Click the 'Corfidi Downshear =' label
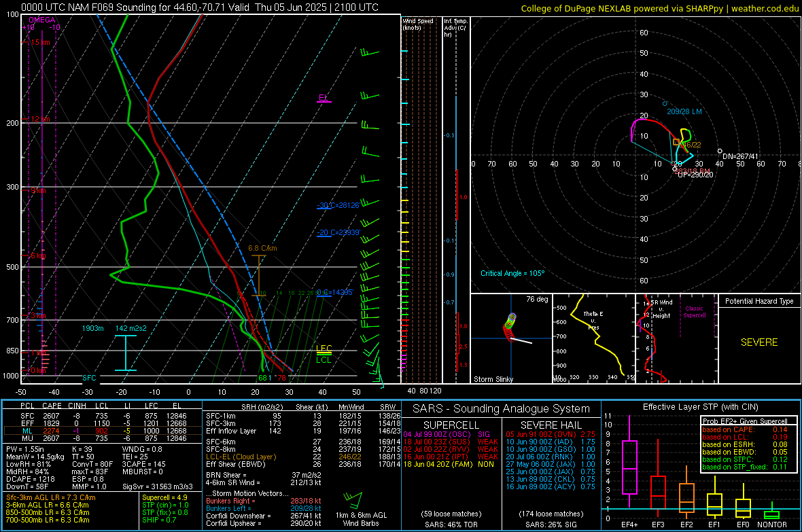 [239, 516]
